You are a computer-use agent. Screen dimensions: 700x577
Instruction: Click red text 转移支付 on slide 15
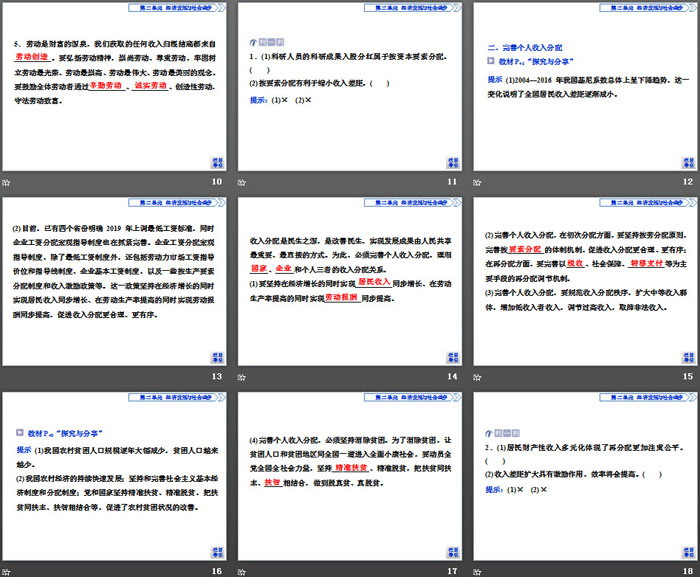click(646, 263)
